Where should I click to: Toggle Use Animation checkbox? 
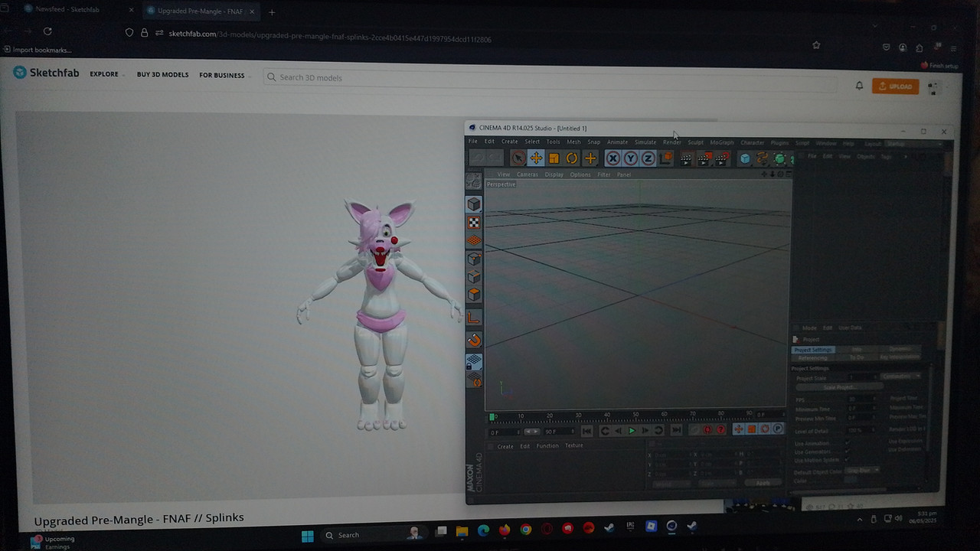click(847, 443)
